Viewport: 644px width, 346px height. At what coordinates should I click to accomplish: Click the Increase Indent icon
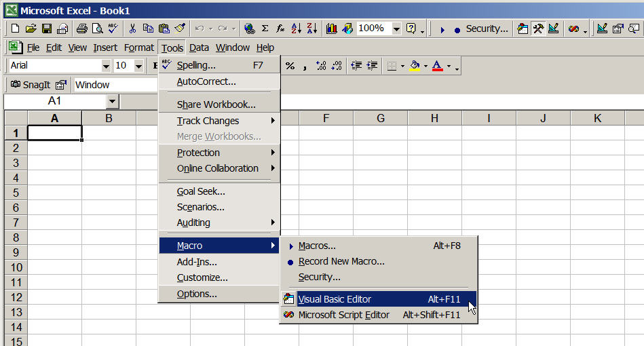(372, 66)
